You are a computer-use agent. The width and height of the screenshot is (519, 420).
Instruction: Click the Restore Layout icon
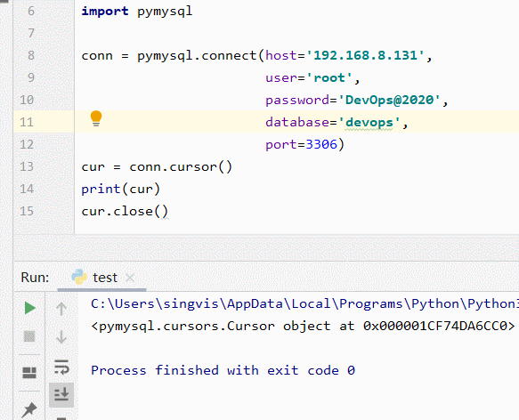tap(29, 373)
